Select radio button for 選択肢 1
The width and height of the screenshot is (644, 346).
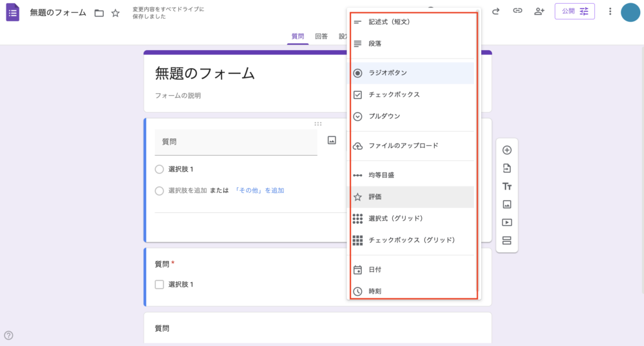click(159, 169)
